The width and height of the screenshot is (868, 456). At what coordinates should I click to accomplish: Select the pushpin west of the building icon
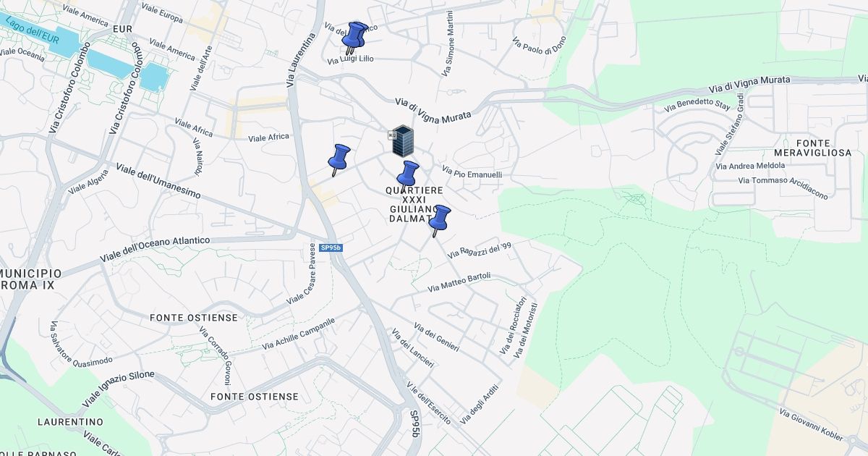339,158
